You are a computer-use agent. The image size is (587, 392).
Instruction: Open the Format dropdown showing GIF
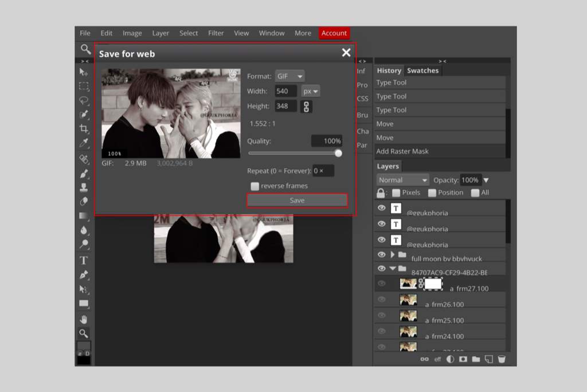pyautogui.click(x=289, y=76)
